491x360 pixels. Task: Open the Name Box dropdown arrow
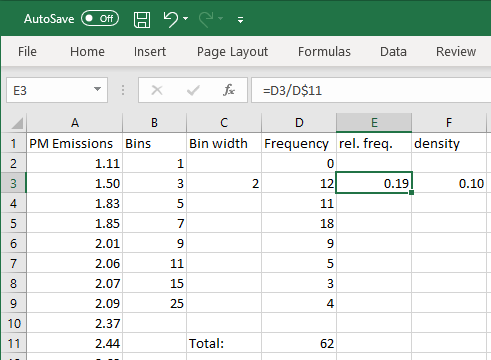(97, 89)
